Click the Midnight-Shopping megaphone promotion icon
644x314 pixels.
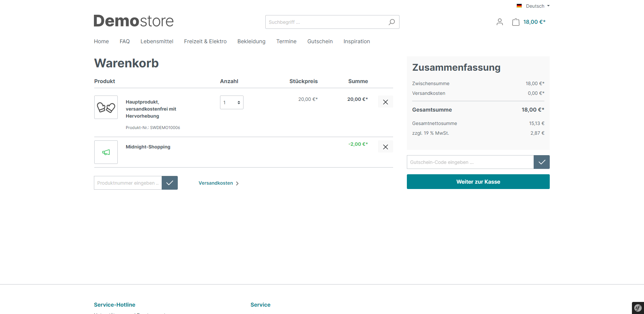tap(106, 152)
